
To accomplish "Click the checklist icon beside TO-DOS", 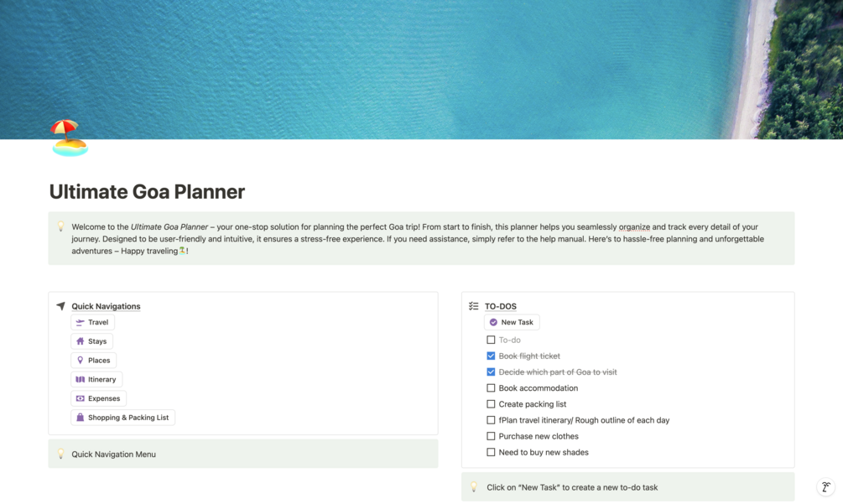I will [471, 306].
